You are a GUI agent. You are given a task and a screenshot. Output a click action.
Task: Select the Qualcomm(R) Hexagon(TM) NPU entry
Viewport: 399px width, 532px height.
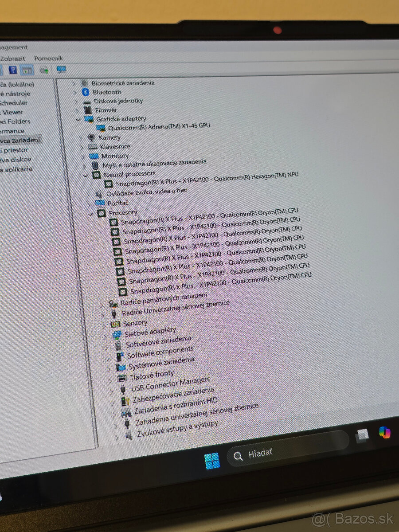tap(207, 179)
